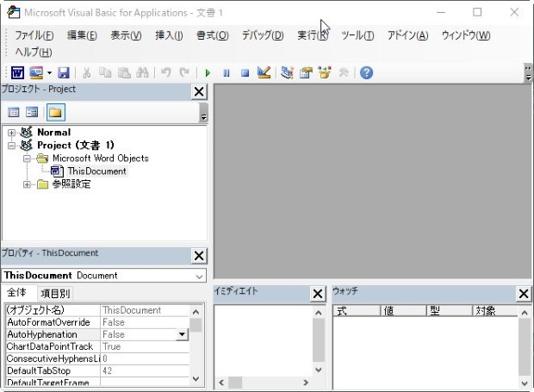The height and width of the screenshot is (392, 534).
Task: Switch to the 項目別 tab
Action: point(55,293)
